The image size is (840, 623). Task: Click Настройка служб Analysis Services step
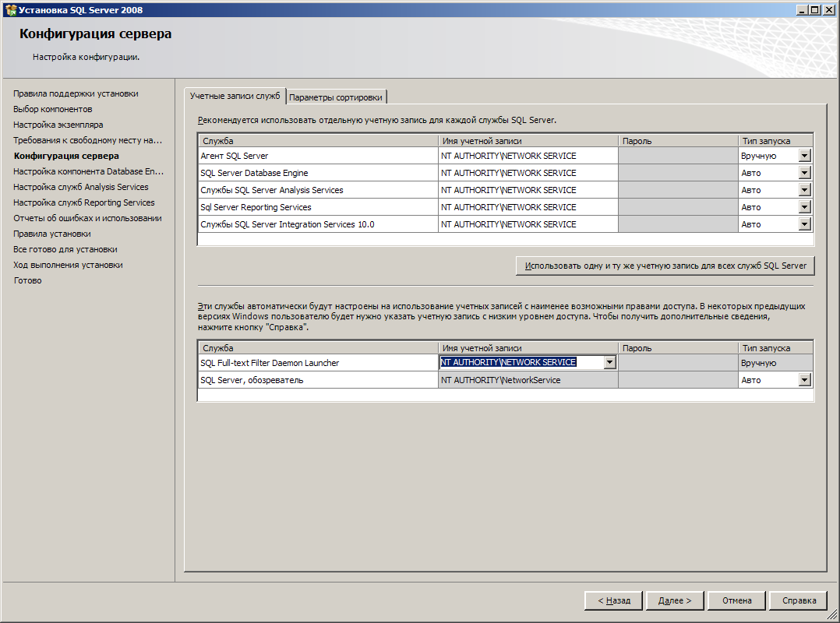(81, 187)
